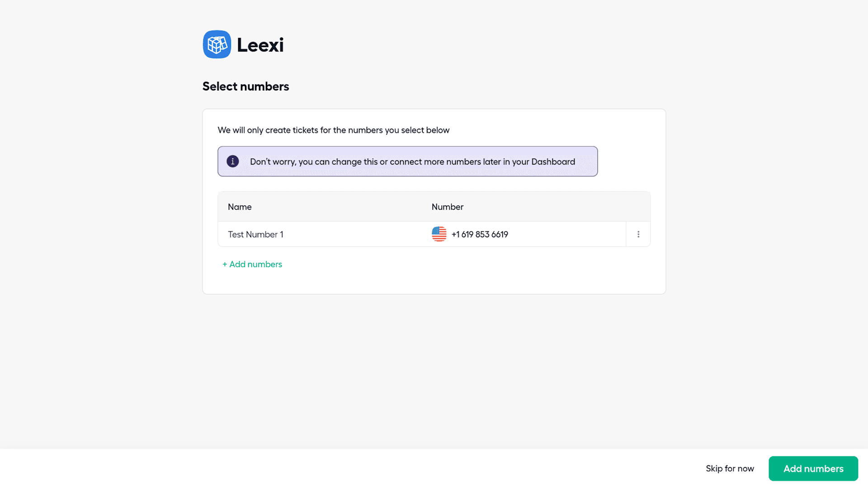Viewport: 868px width, 488px height.
Task: Click the Name column header
Action: click(240, 207)
